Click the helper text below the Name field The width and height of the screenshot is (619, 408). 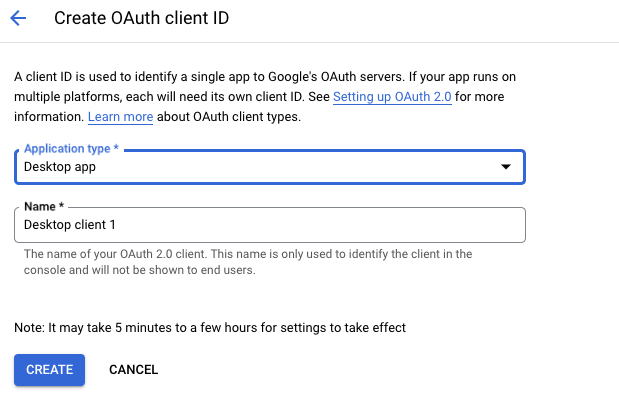[x=248, y=262]
